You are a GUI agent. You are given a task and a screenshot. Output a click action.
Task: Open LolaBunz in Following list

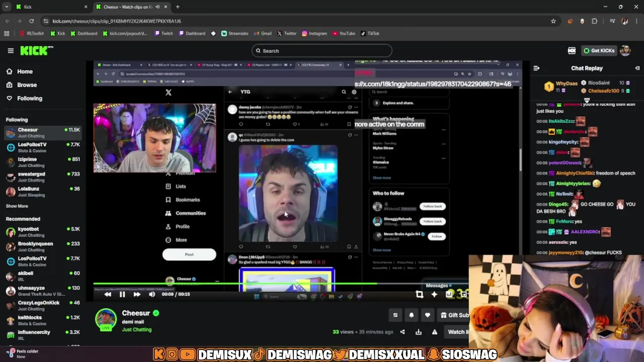coord(43,192)
